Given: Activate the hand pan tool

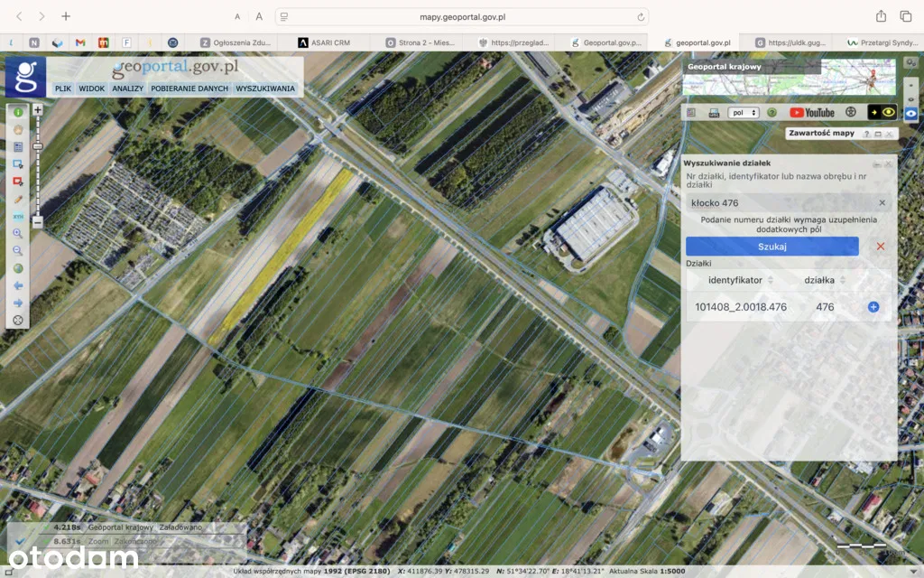Looking at the screenshot, I should (17, 129).
